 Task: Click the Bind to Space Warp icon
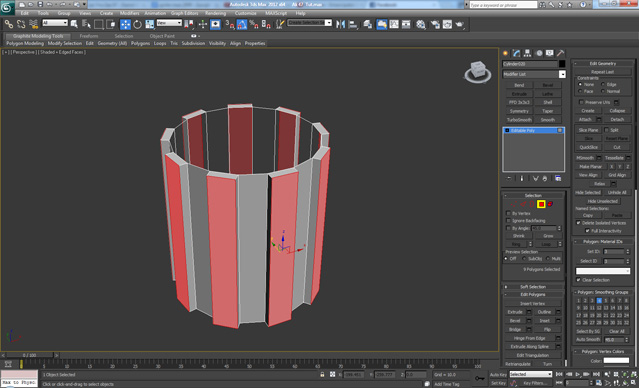point(33,24)
